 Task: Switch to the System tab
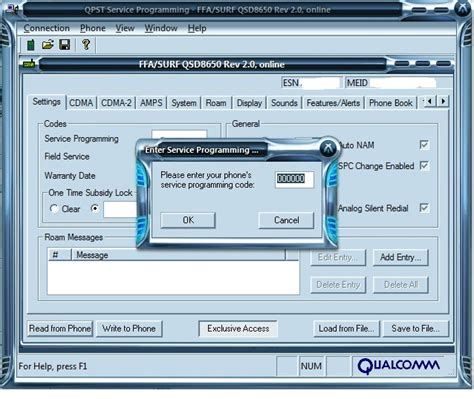(x=184, y=103)
